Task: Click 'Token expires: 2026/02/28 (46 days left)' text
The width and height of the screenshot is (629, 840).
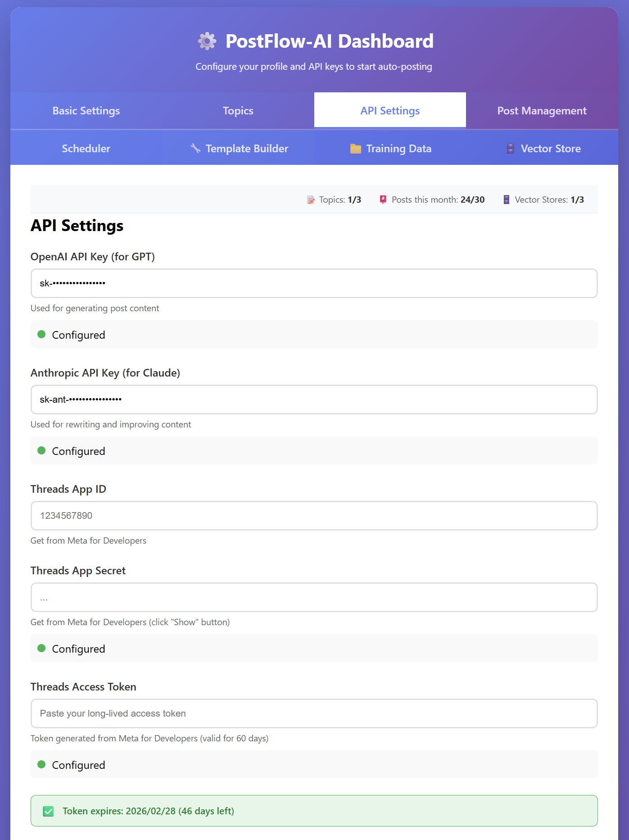Action: 148,811
